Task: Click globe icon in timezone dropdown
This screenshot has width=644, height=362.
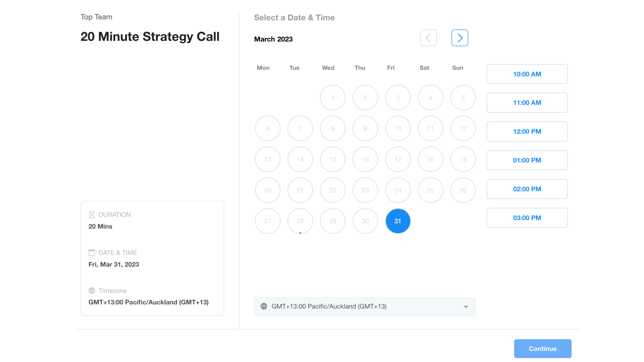Action: point(264,306)
